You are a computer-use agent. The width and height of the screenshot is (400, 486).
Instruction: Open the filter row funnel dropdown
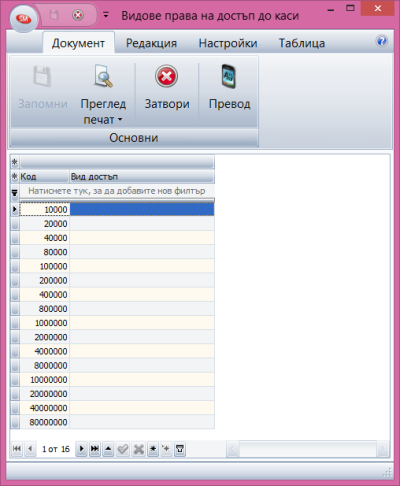tap(15, 193)
